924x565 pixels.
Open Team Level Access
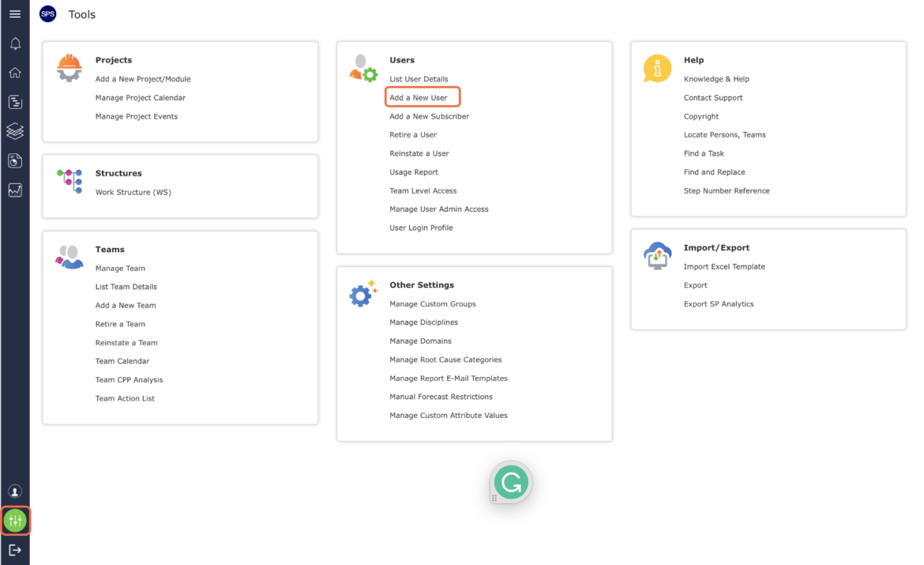[x=423, y=190]
